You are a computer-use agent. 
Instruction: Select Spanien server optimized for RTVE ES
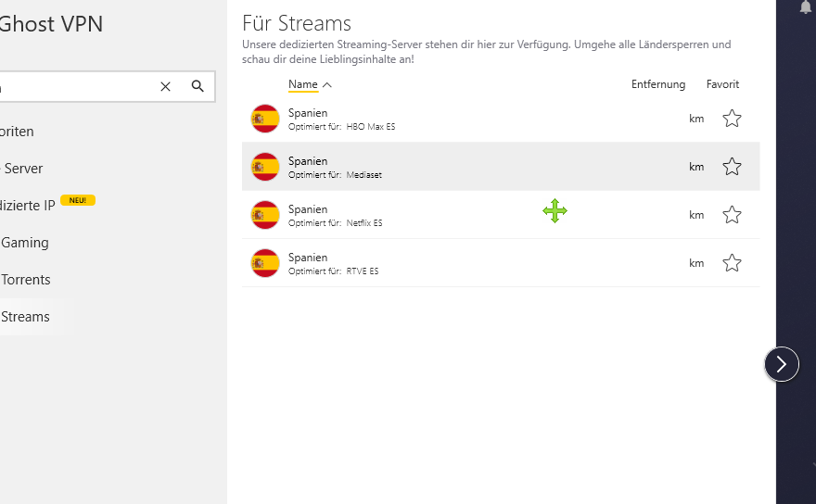pyautogui.click(x=501, y=263)
